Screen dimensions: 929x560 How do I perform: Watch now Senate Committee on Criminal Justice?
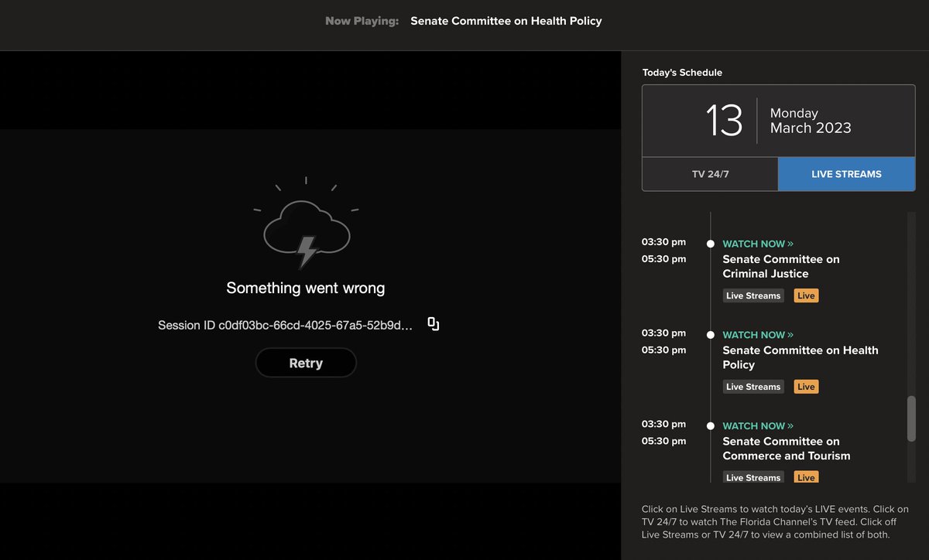tap(758, 244)
